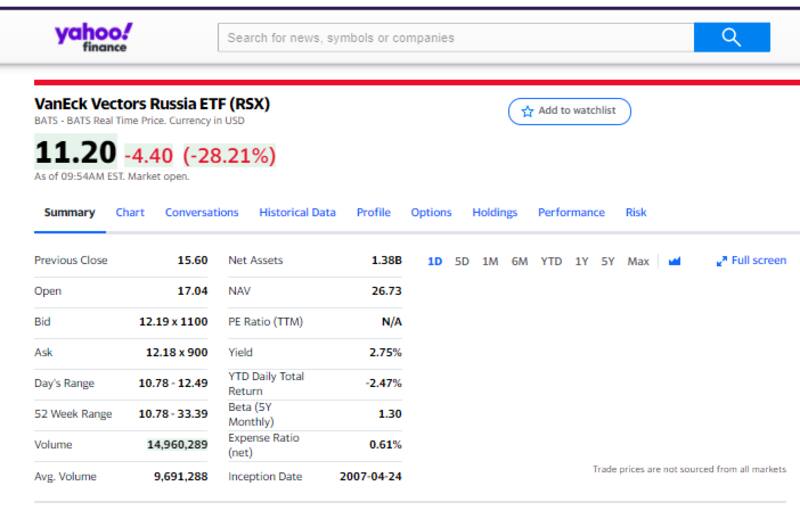
Task: Click the chart type icon
Action: click(x=674, y=261)
